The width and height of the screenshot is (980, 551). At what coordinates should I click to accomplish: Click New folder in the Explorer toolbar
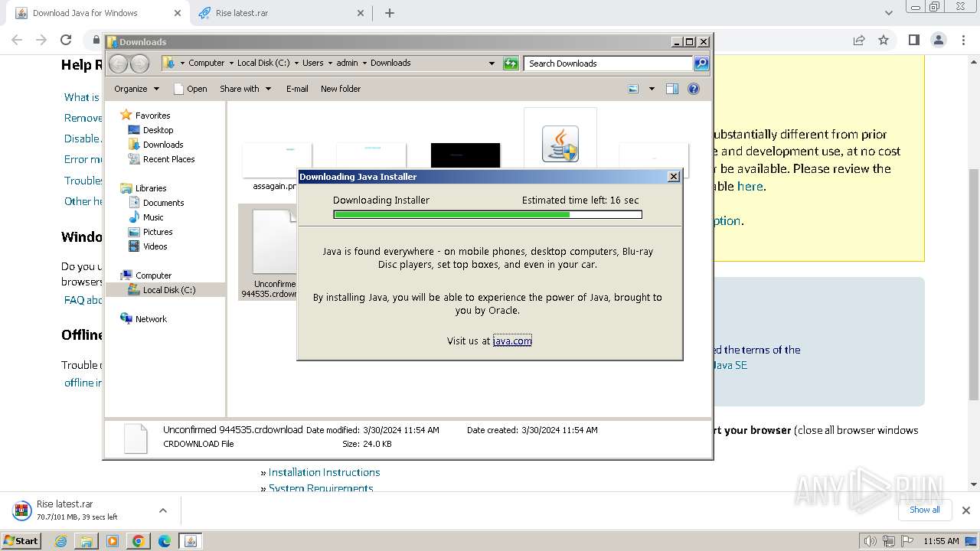coord(341,89)
